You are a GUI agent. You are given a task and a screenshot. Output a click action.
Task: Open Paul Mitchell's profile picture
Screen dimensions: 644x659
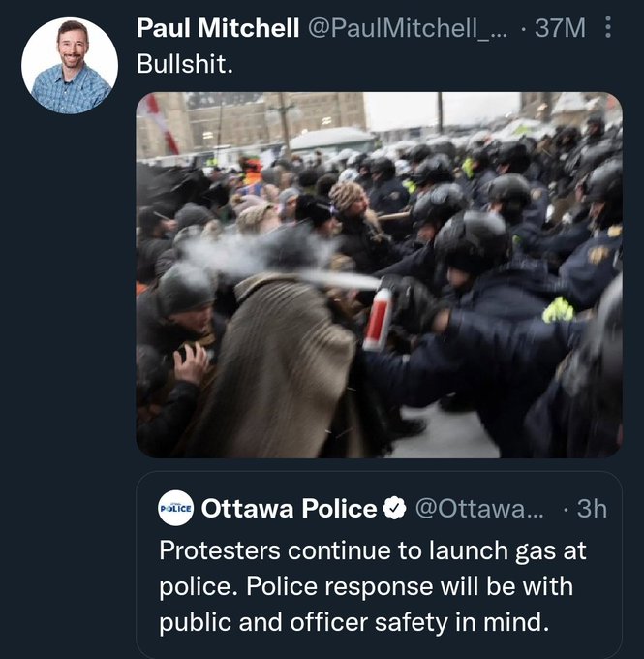(70, 66)
